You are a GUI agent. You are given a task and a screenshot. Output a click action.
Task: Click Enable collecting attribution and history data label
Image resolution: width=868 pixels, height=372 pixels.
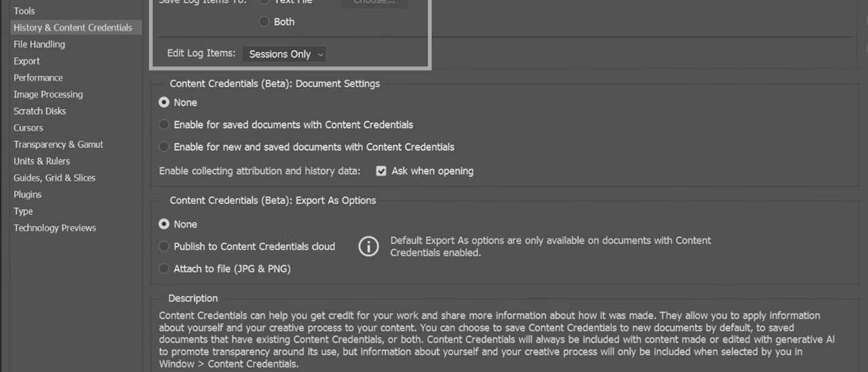tap(260, 171)
